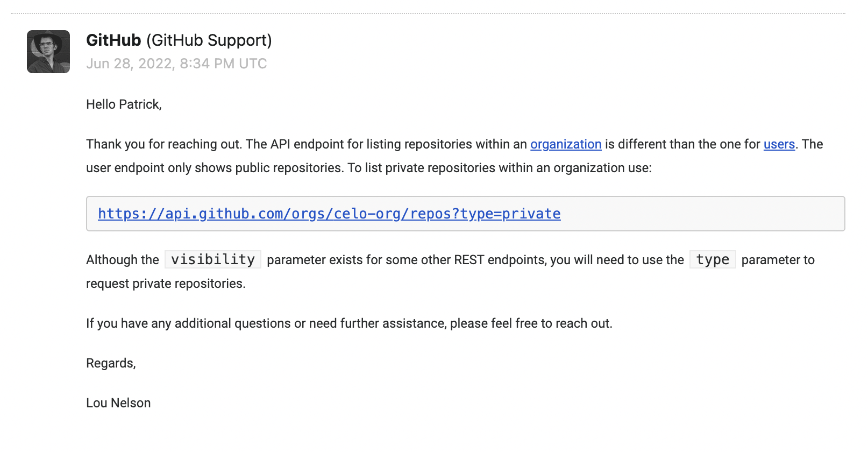Click the 'Although the' text before visibility
The image size is (868, 452).
123,260
